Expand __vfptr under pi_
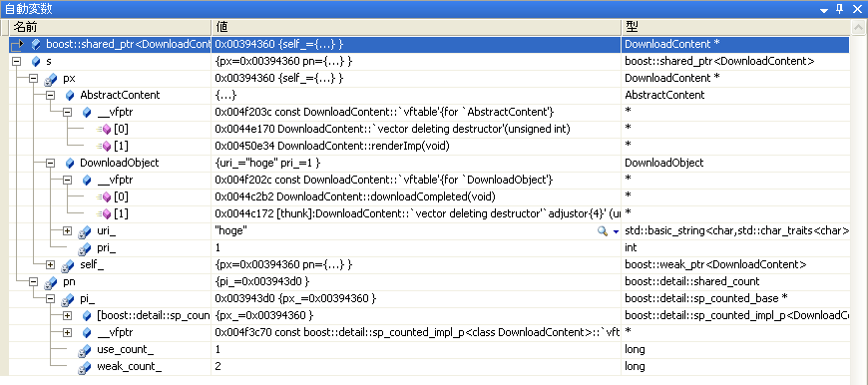 coord(68,332)
